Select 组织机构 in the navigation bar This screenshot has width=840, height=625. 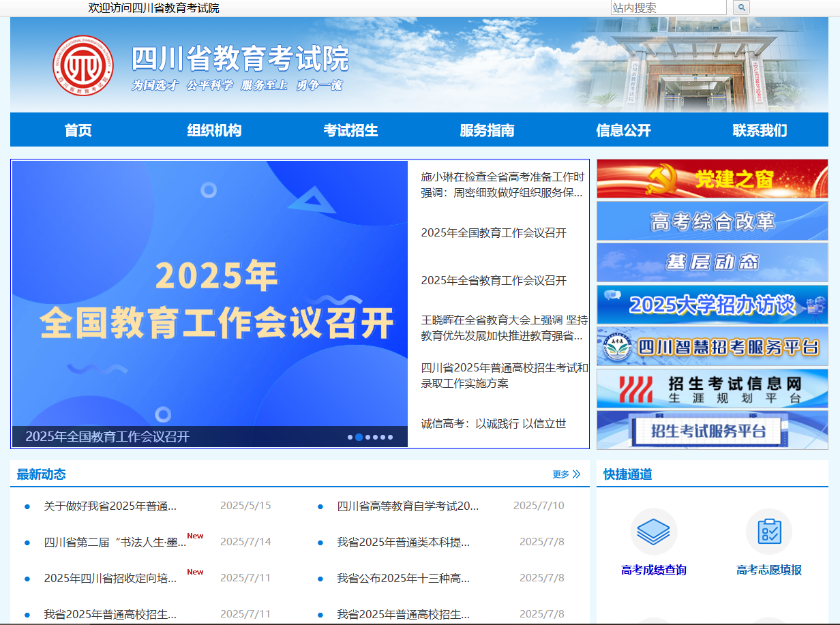pyautogui.click(x=214, y=130)
